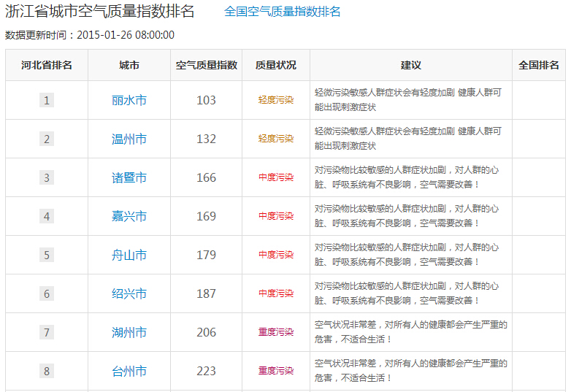Click the 空气质量指数 column header

click(207, 65)
